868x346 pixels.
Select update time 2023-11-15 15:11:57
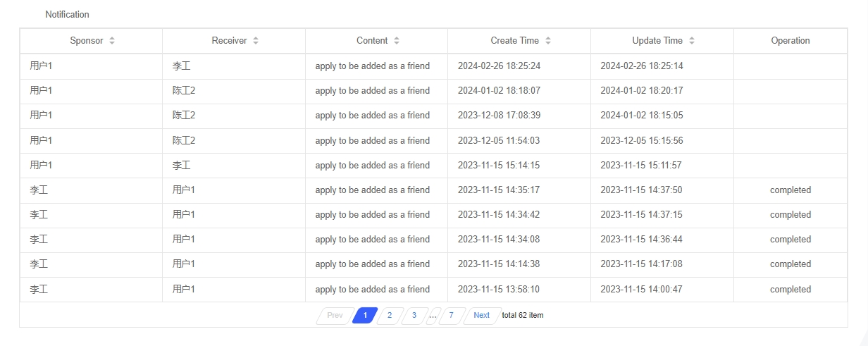(641, 166)
